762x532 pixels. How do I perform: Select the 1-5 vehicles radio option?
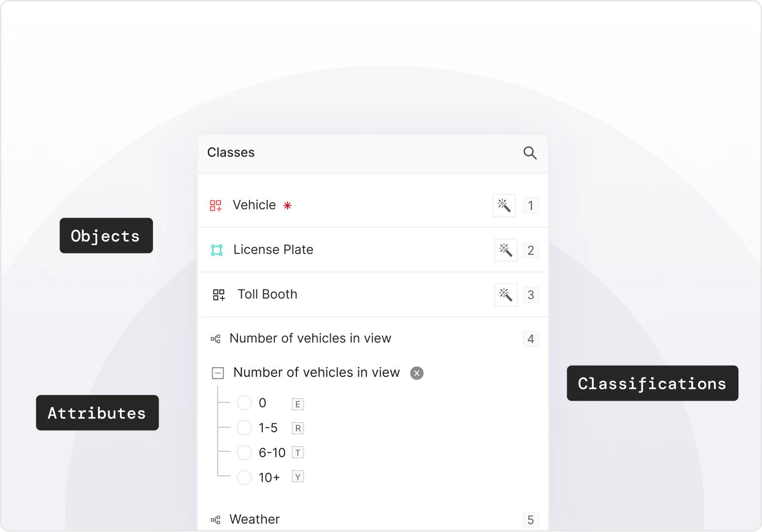point(244,428)
